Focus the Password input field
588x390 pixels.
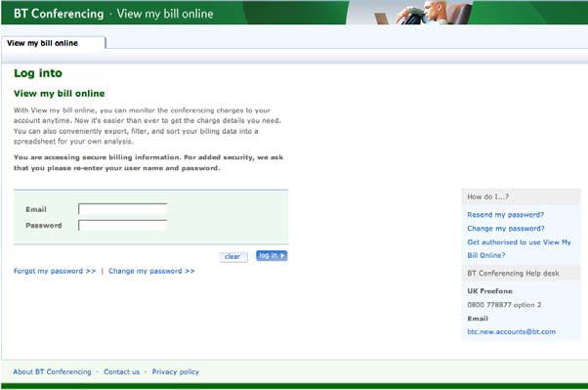tap(123, 225)
